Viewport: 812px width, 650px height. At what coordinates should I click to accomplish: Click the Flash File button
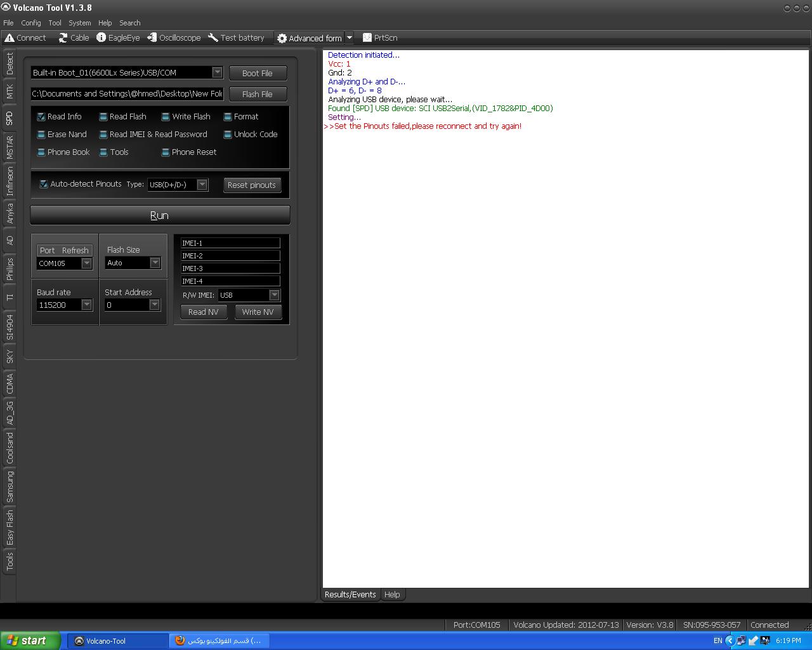click(x=258, y=94)
